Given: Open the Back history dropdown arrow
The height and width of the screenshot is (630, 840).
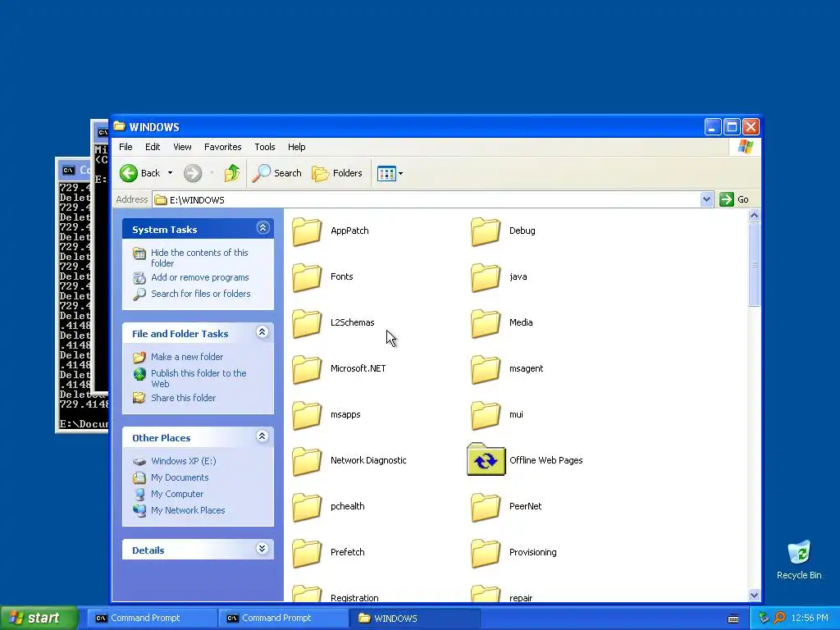Looking at the screenshot, I should (x=171, y=173).
